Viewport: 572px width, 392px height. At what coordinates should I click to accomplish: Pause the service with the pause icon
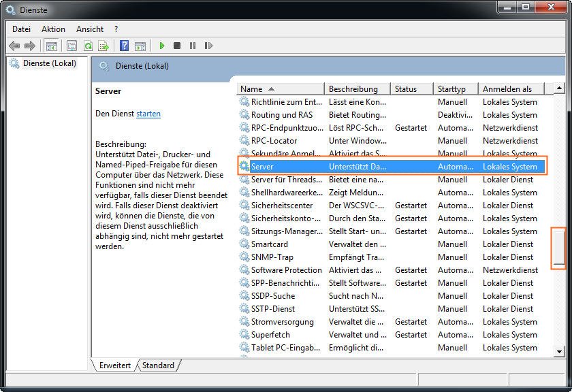tap(193, 46)
